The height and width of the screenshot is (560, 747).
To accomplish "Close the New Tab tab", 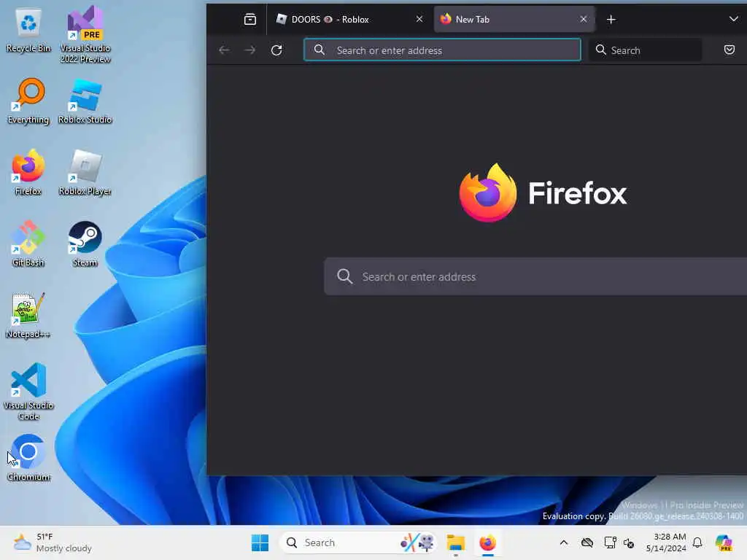I will [584, 20].
